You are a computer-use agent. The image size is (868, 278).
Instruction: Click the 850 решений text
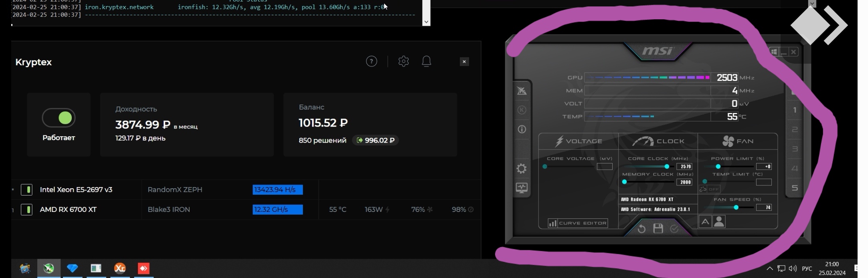click(x=322, y=140)
